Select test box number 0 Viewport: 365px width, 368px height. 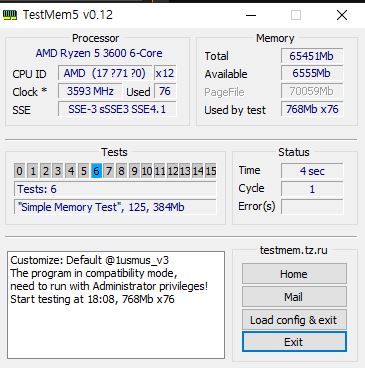click(x=19, y=171)
